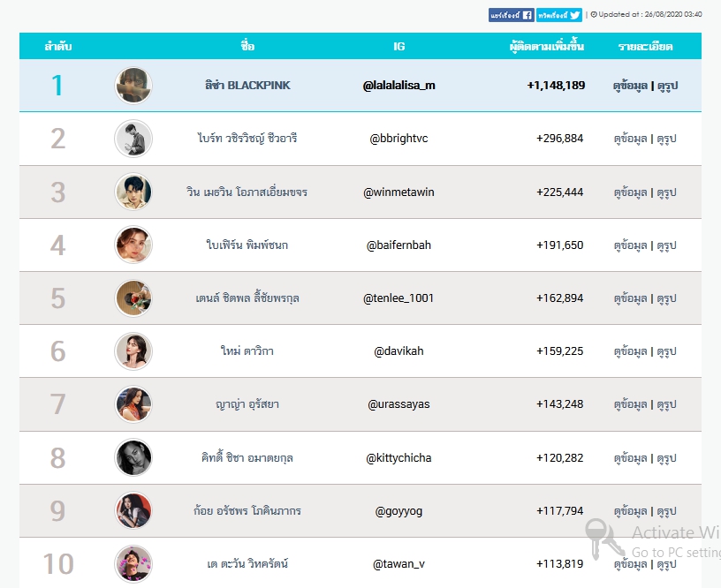The width and height of the screenshot is (721, 588).
Task: Click the name ใบเฟิร์น พิมพ์ชนก
Action: (247, 245)
